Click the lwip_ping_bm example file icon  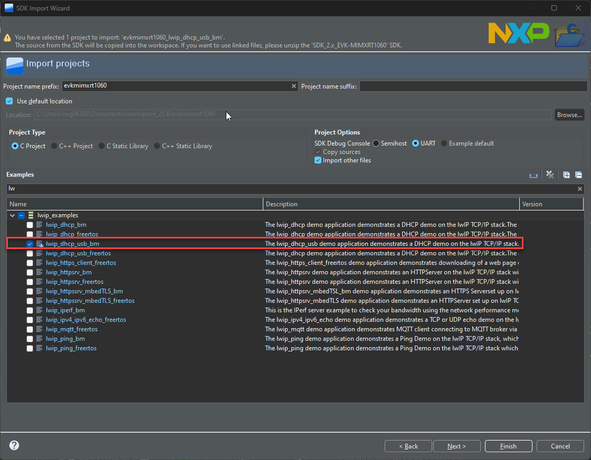(39, 339)
